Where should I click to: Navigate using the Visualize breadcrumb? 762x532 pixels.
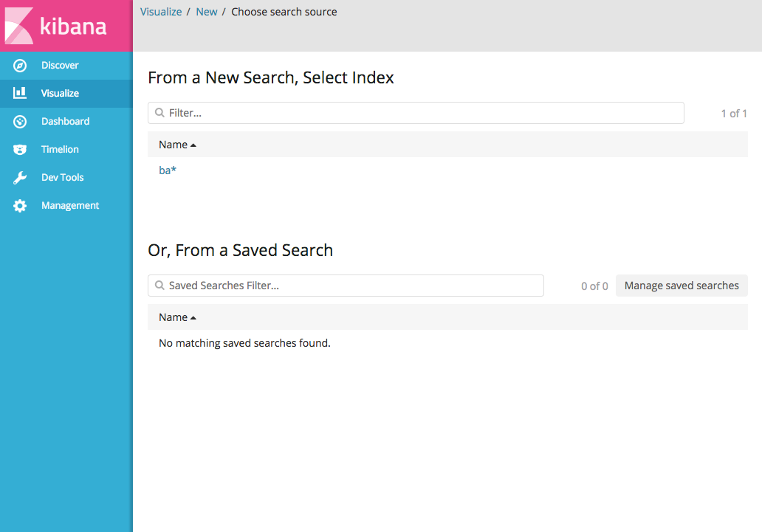pos(161,11)
